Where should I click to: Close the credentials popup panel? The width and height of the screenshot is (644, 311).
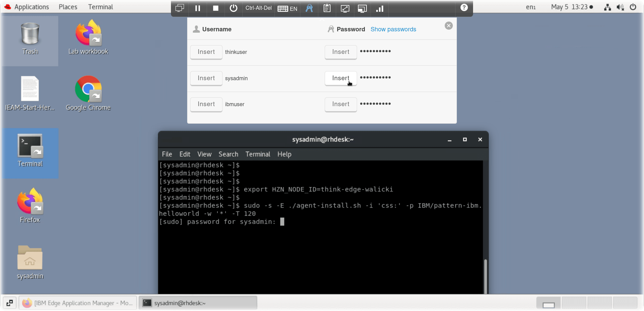coord(448,26)
